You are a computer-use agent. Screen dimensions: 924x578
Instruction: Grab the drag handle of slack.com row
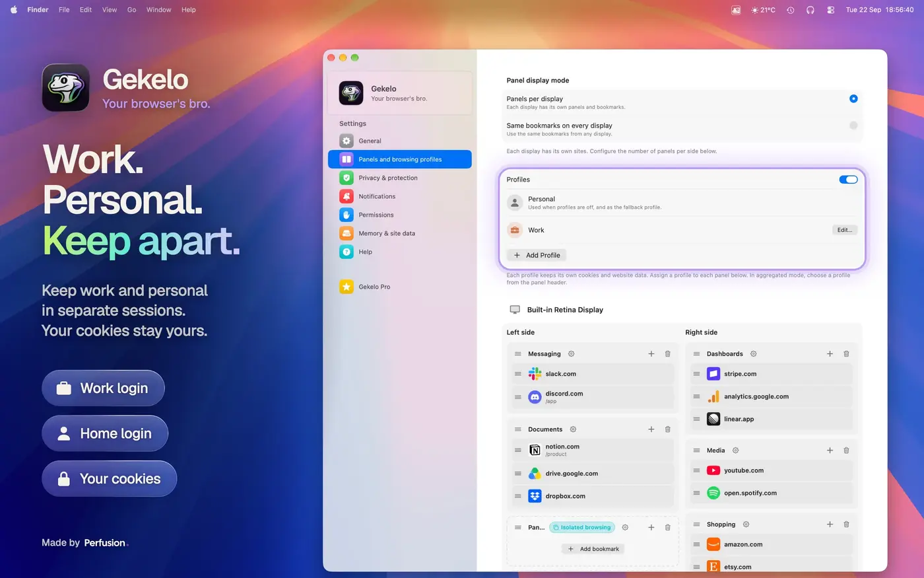[518, 374]
